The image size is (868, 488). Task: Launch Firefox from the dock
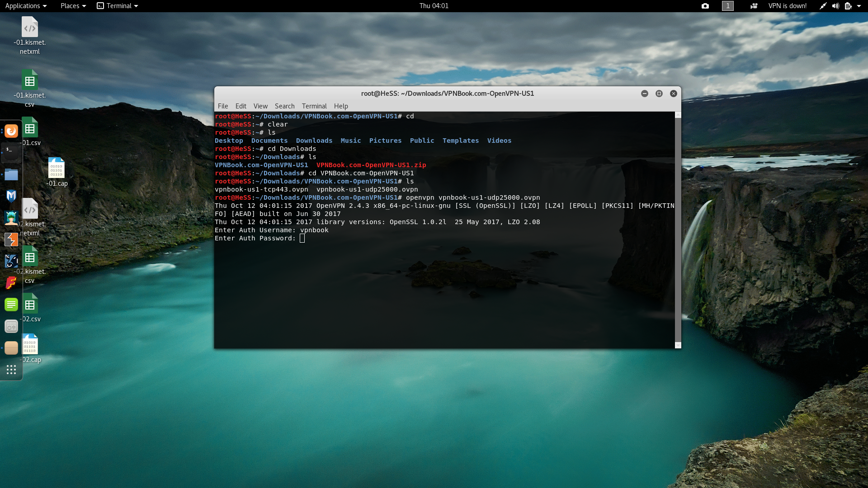[11, 131]
